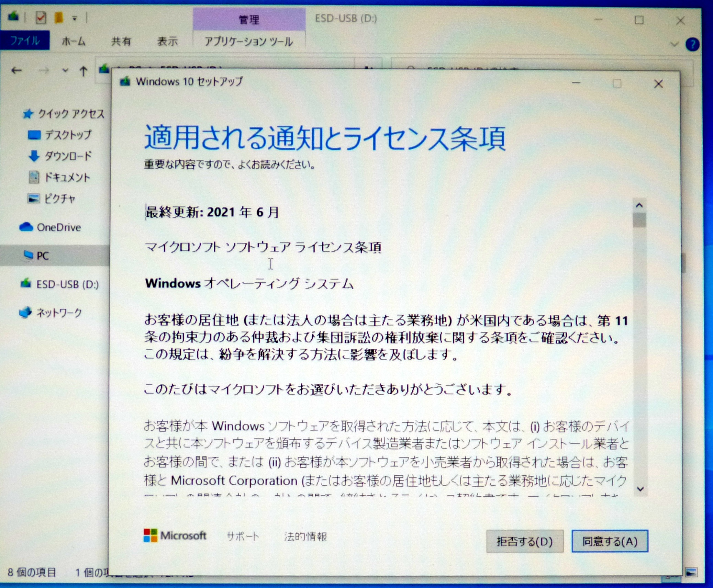
Task: Click the ネットワーク network icon
Action: click(25, 312)
